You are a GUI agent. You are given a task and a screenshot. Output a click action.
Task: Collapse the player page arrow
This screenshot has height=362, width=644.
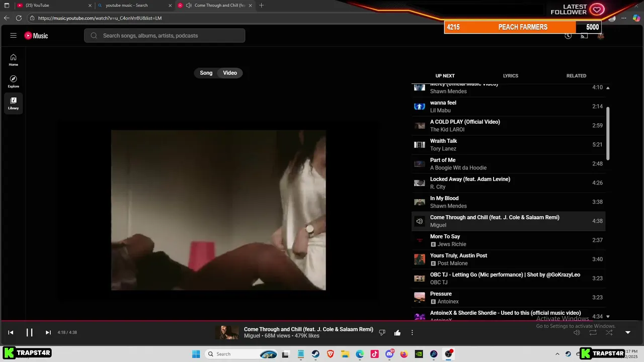tap(628, 332)
